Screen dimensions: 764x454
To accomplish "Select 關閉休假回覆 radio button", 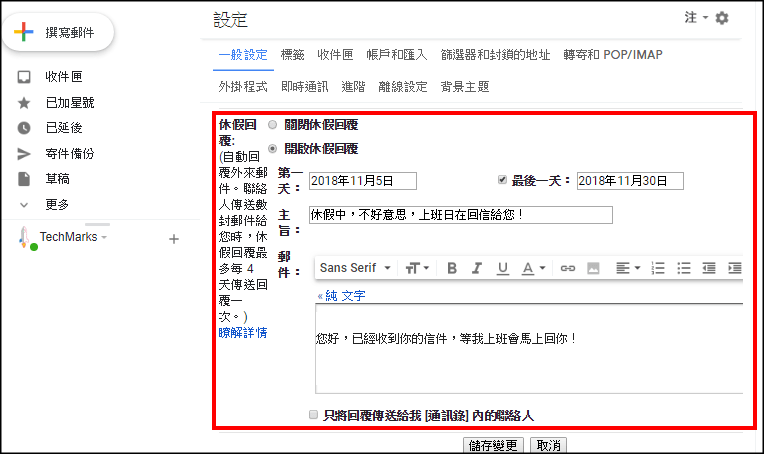I will [x=272, y=125].
